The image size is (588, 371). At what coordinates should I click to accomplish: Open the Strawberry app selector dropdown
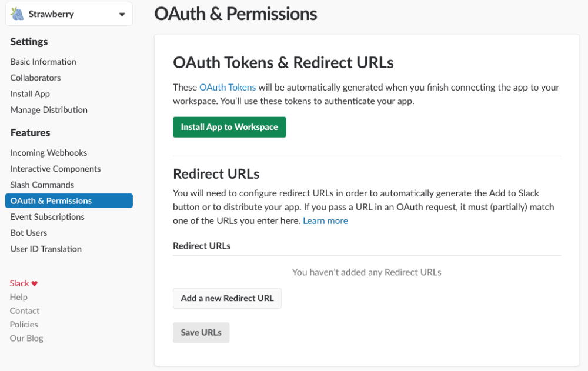click(x=122, y=15)
